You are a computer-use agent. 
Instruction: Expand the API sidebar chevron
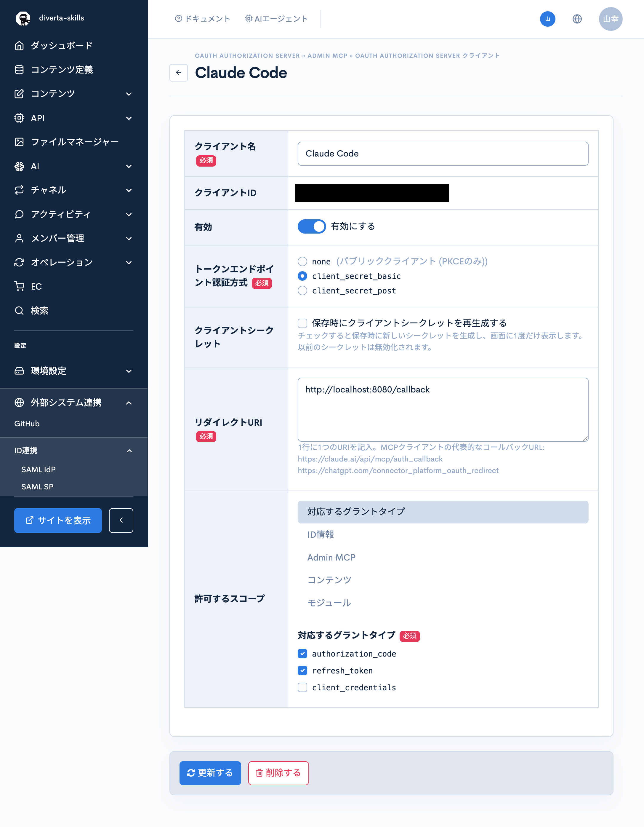pos(129,118)
